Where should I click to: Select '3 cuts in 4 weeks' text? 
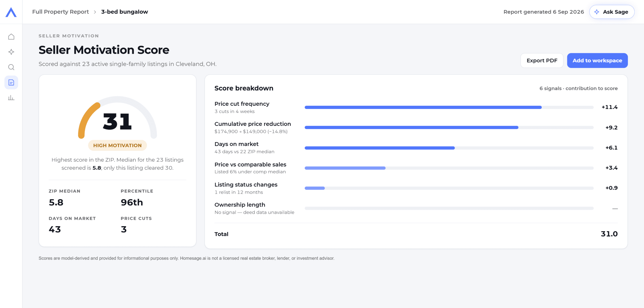pos(234,111)
